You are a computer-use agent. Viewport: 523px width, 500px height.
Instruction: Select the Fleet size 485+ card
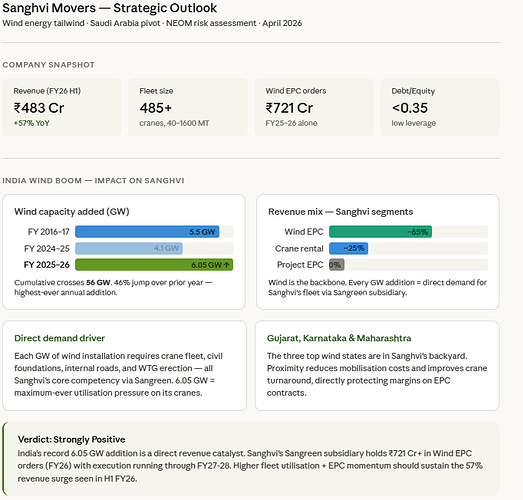pyautogui.click(x=188, y=107)
